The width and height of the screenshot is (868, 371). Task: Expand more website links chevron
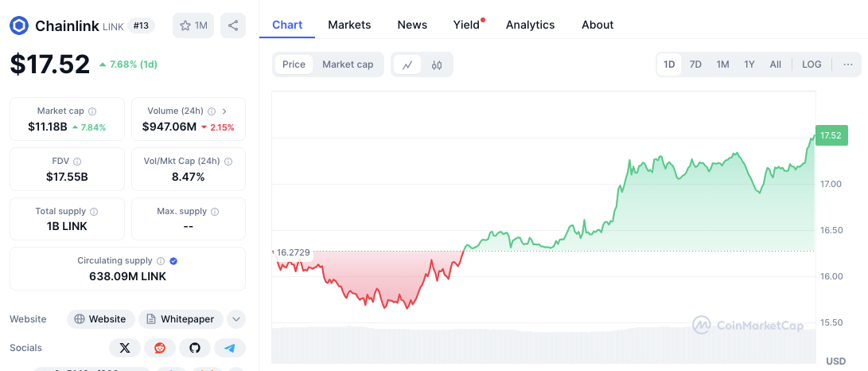pyautogui.click(x=236, y=319)
